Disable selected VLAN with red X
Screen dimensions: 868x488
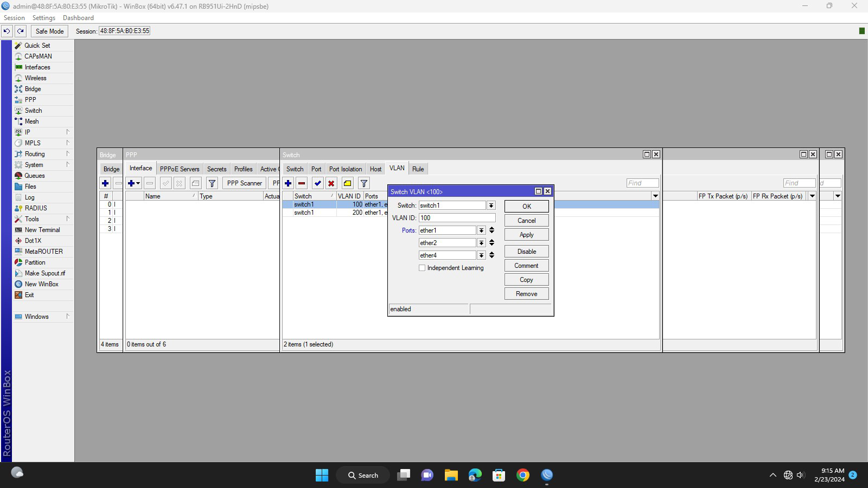click(331, 183)
